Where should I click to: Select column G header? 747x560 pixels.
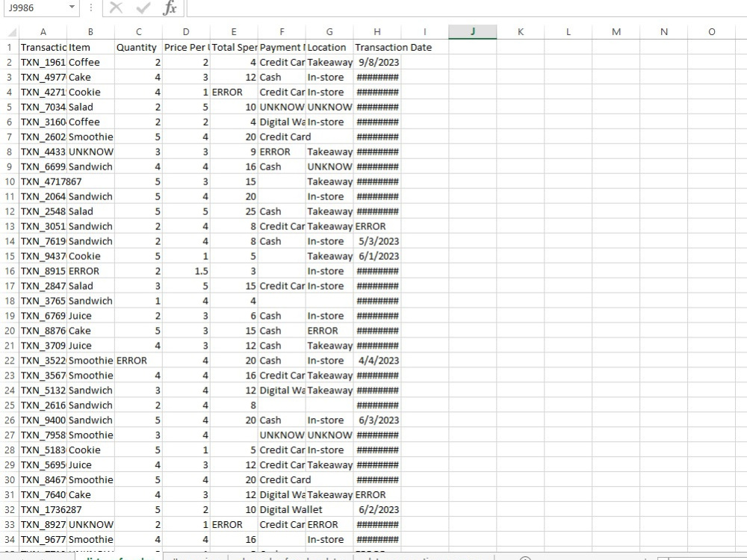tap(329, 32)
